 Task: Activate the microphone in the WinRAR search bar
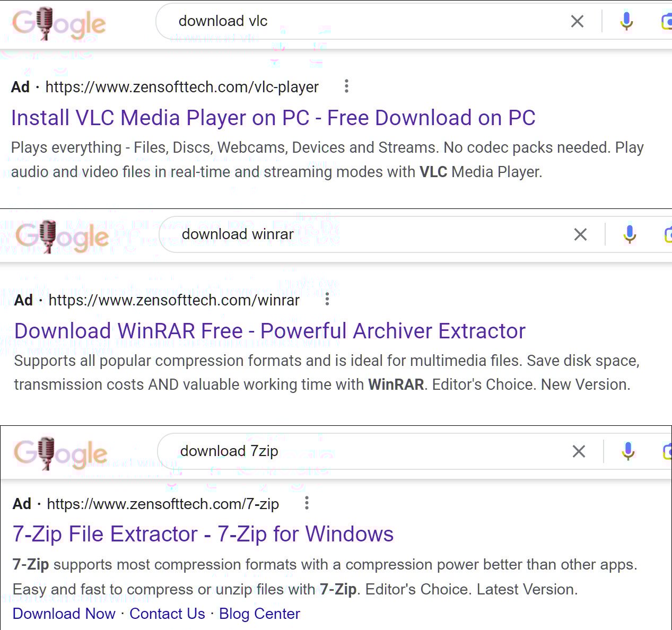click(630, 234)
